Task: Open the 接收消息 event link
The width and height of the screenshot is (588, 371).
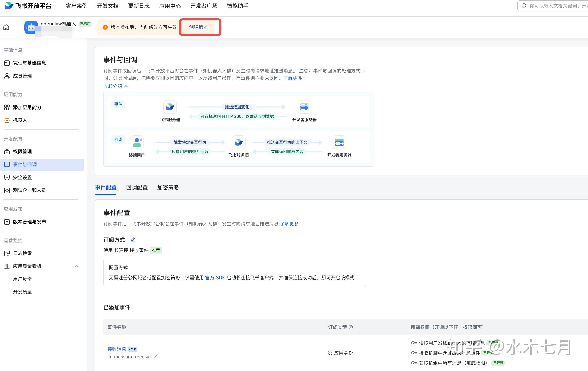Action: click(x=117, y=349)
